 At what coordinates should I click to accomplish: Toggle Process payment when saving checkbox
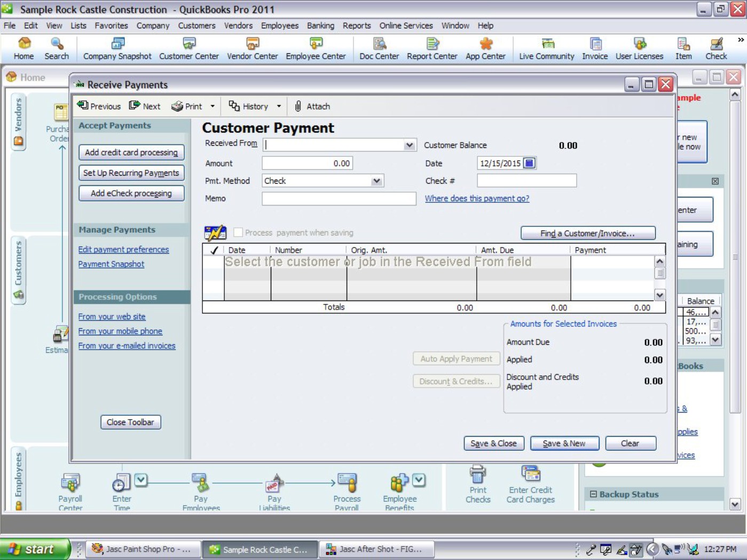coord(238,232)
